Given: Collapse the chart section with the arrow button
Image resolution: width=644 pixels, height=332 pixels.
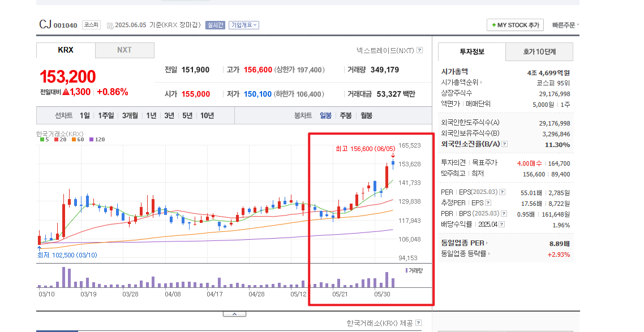Looking at the screenshot, I should (x=234, y=312).
